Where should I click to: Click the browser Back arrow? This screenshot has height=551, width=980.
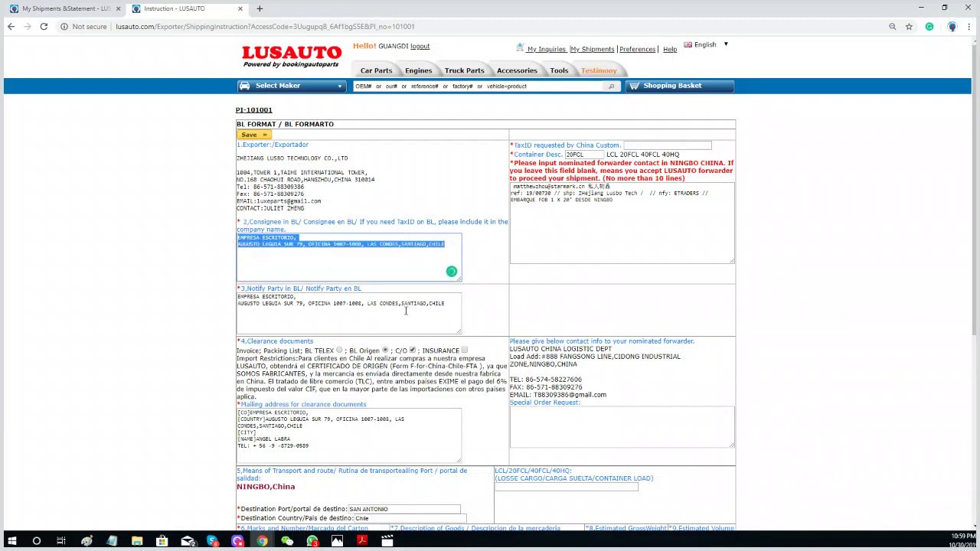[11, 27]
